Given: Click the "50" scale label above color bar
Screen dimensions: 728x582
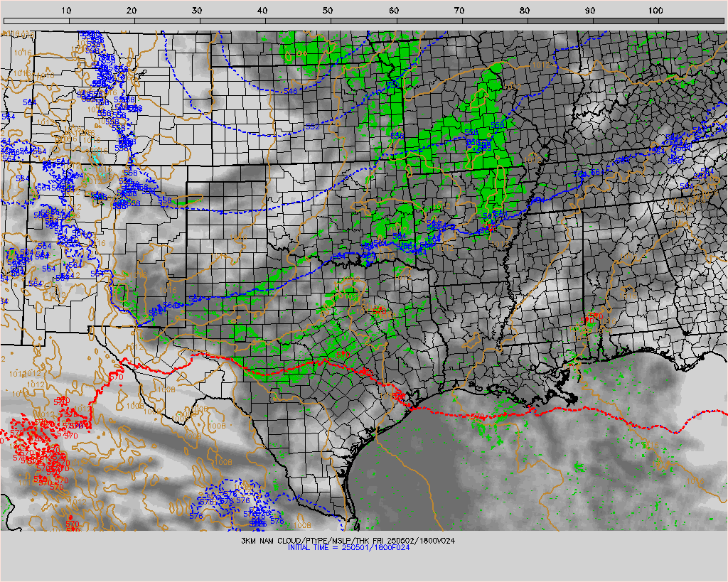Looking at the screenshot, I should pos(328,10).
